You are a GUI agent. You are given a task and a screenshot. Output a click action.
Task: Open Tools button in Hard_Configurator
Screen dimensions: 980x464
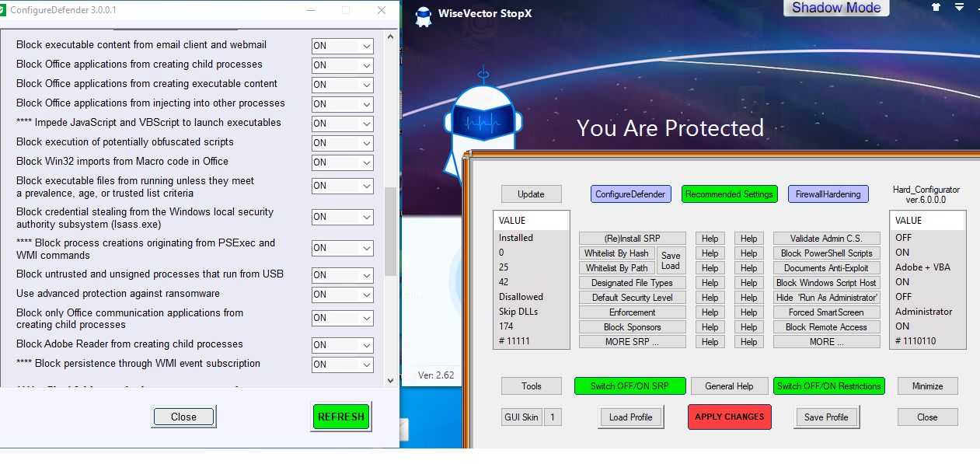531,386
